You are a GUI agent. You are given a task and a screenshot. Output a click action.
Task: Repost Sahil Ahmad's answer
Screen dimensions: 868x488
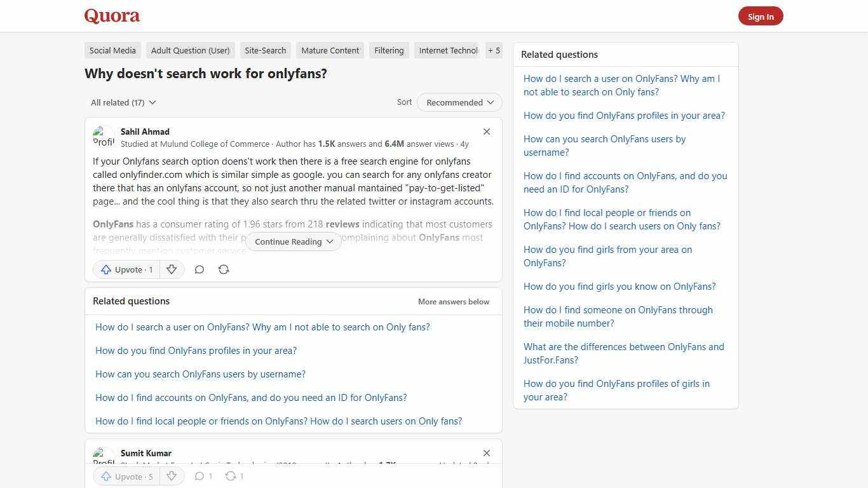click(223, 269)
